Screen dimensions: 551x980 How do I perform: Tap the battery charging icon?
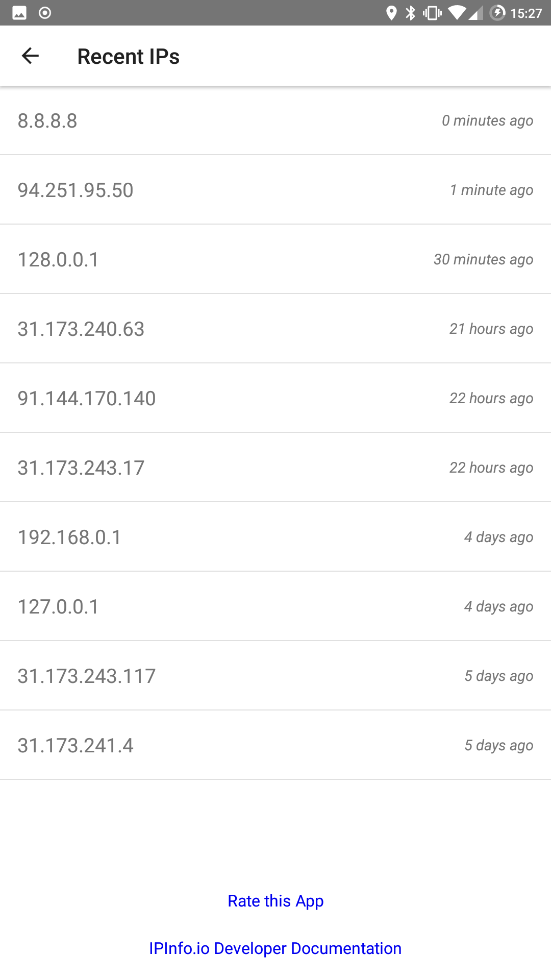coord(497,13)
